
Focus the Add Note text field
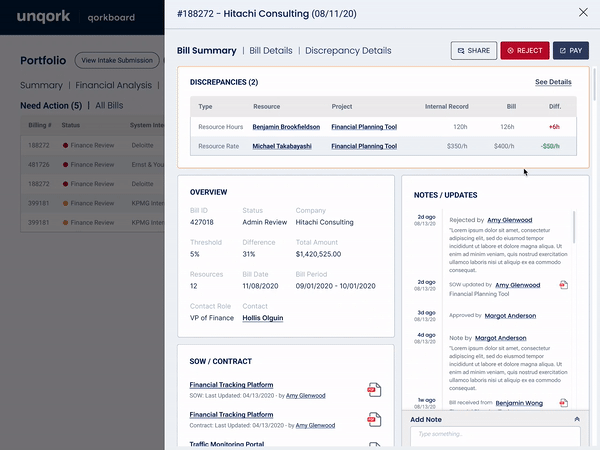pyautogui.click(x=495, y=437)
